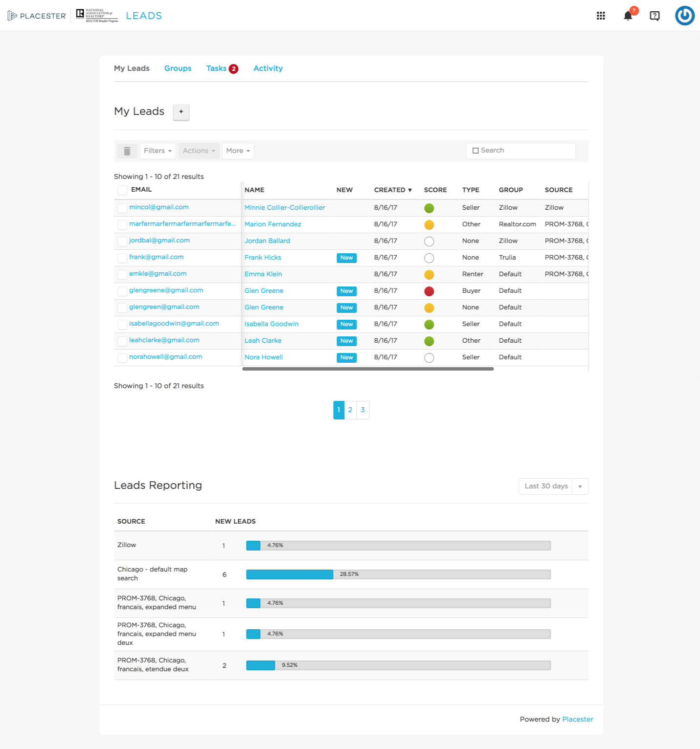Image resolution: width=700 pixels, height=749 pixels.
Task: Open the apps grid menu icon
Action: pos(601,16)
